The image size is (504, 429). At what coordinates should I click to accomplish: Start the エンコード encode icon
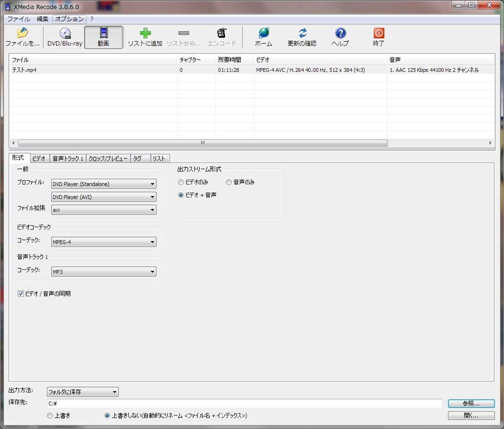222,37
